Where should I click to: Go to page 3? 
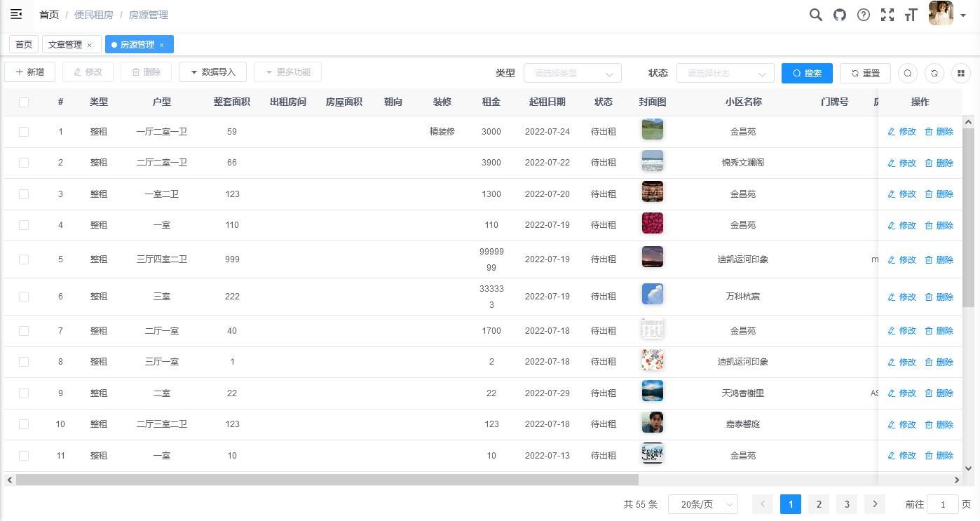click(x=847, y=504)
